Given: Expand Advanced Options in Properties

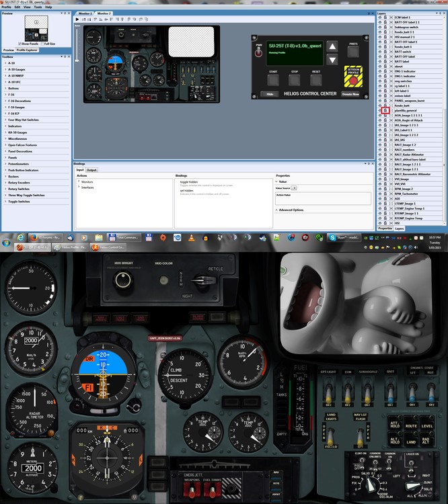Looking at the screenshot, I should (x=276, y=210).
